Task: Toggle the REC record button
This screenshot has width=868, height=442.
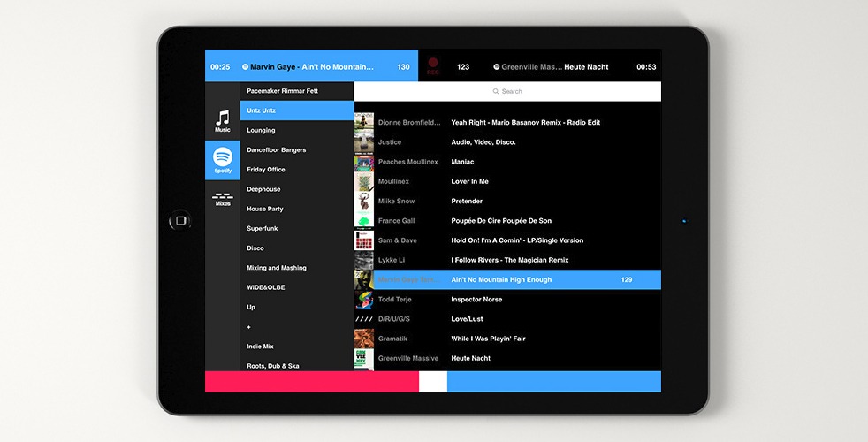Action: tap(433, 66)
